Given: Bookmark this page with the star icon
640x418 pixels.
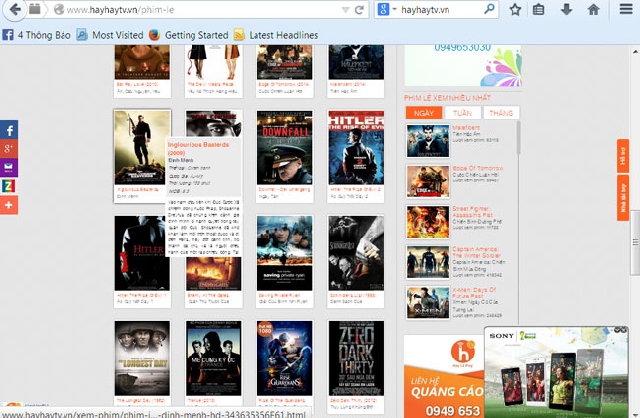Looking at the screenshot, I should click(x=515, y=9).
